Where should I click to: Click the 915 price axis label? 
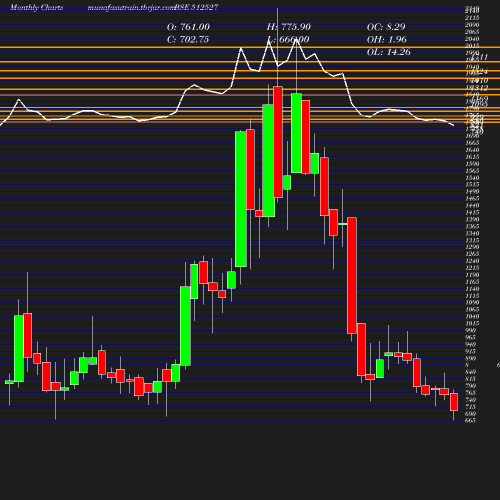[x=470, y=351]
